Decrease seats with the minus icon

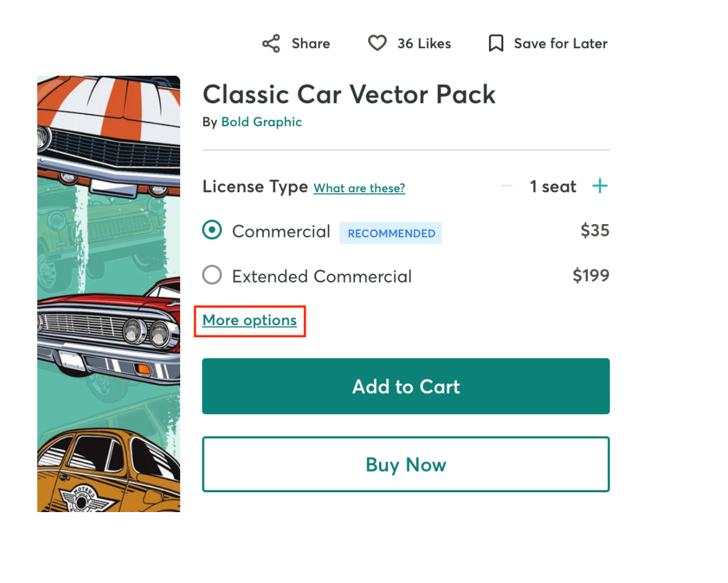pyautogui.click(x=506, y=186)
